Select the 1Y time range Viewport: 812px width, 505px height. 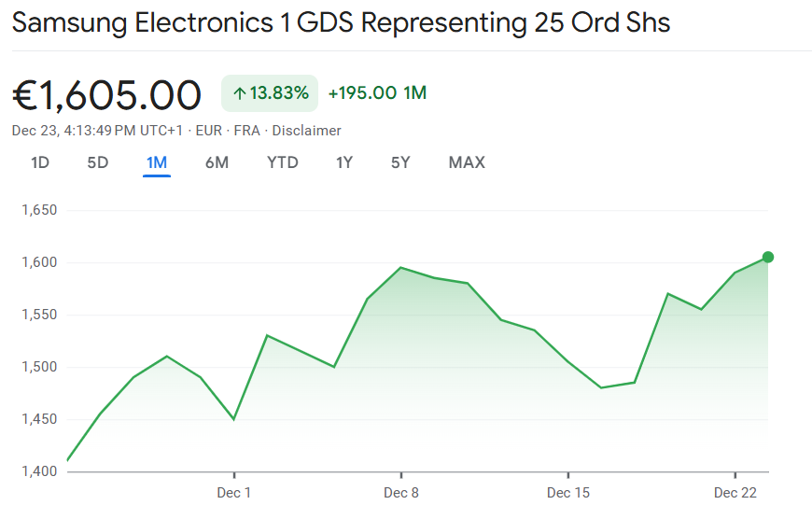344,162
